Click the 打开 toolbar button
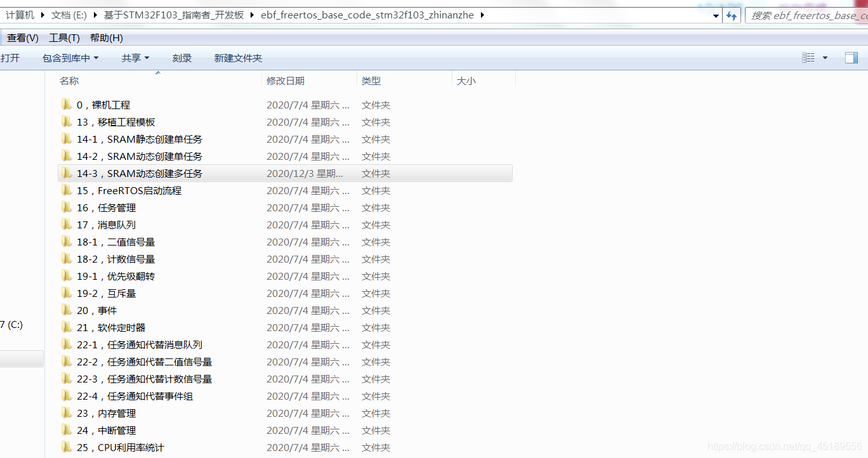The width and height of the screenshot is (868, 458). point(10,58)
